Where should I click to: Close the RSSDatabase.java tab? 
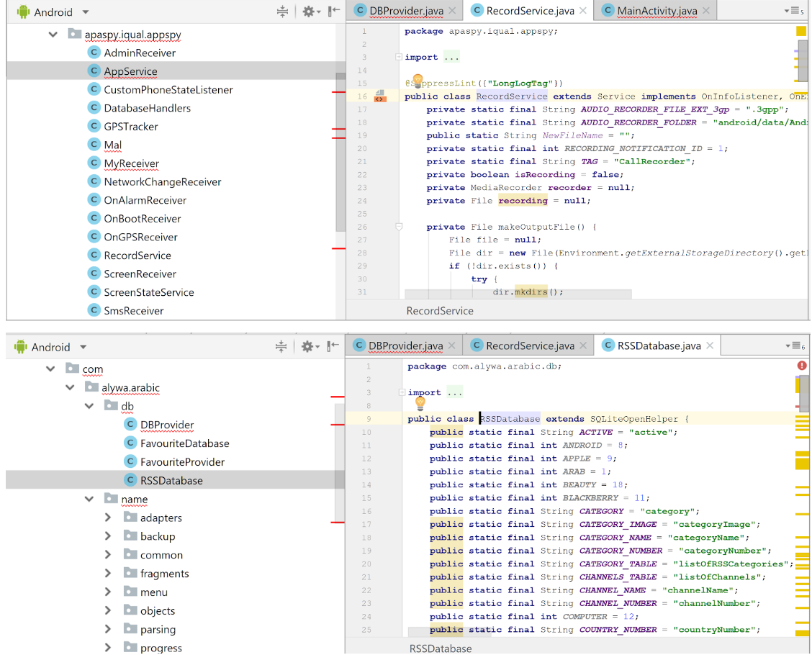pyautogui.click(x=710, y=345)
